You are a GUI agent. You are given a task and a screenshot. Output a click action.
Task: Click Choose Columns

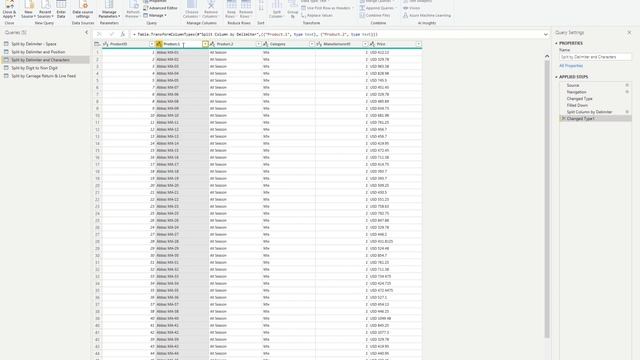tap(191, 9)
